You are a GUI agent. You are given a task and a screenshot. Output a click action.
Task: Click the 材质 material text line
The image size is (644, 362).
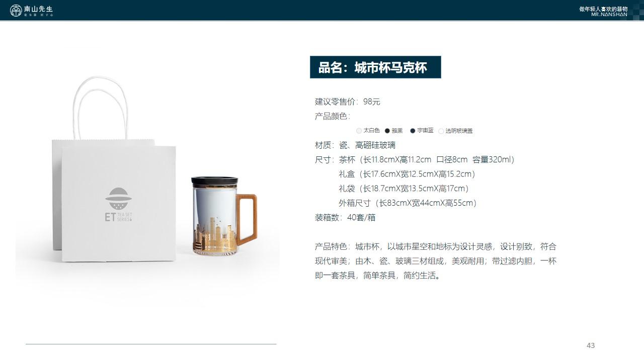click(355, 145)
